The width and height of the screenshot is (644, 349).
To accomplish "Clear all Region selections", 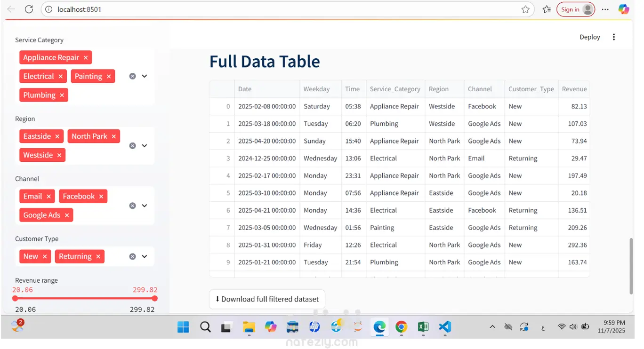I will 133,146.
